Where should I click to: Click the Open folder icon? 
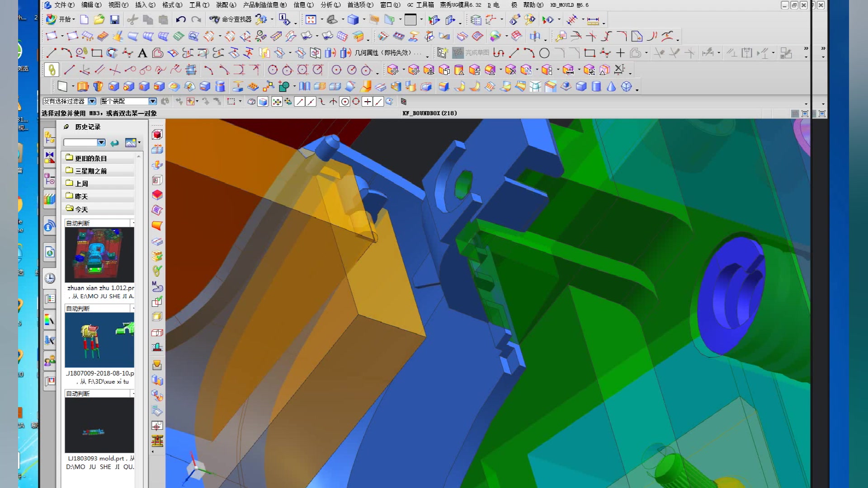99,19
